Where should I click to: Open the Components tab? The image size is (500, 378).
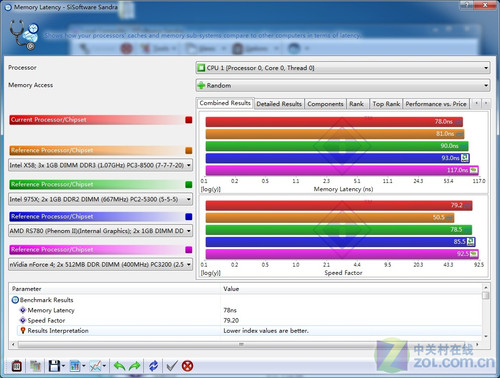(x=325, y=104)
